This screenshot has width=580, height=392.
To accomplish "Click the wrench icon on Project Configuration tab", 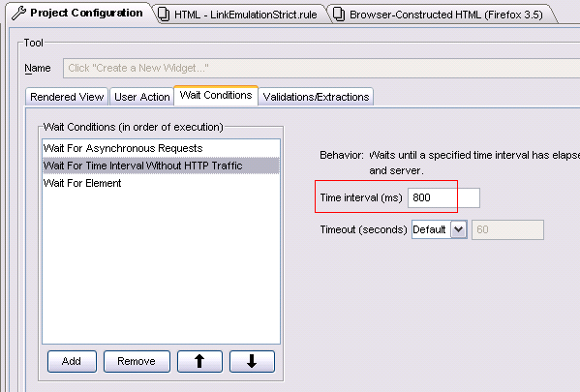I will (x=18, y=13).
